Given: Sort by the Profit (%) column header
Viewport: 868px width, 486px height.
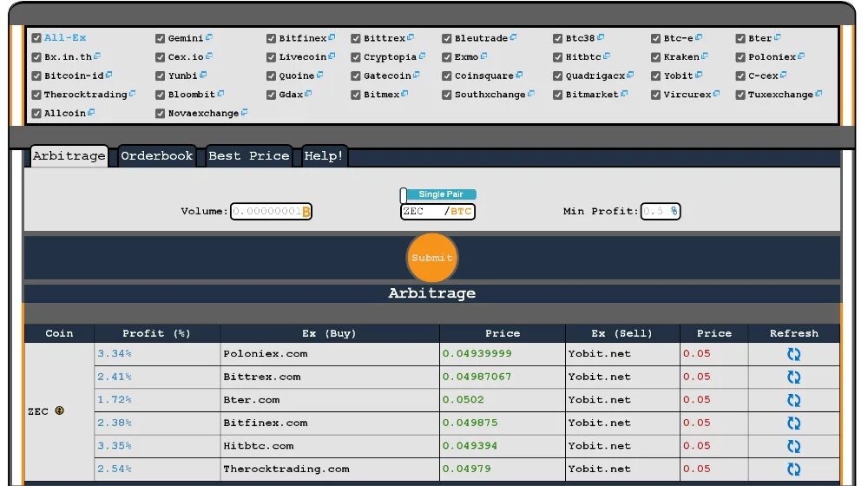Looking at the screenshot, I should [x=156, y=333].
